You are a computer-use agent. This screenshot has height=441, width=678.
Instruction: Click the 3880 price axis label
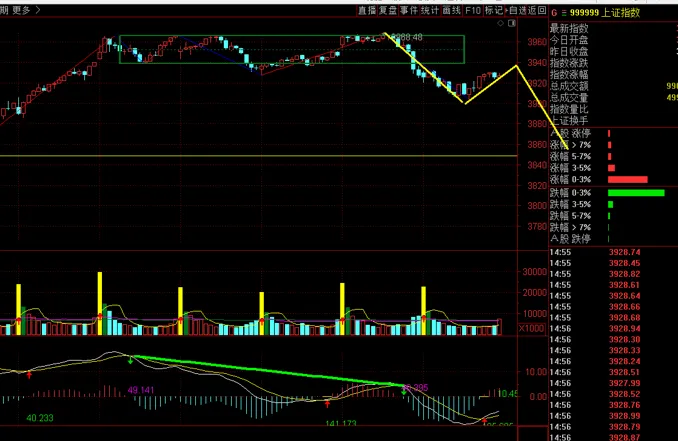point(537,124)
